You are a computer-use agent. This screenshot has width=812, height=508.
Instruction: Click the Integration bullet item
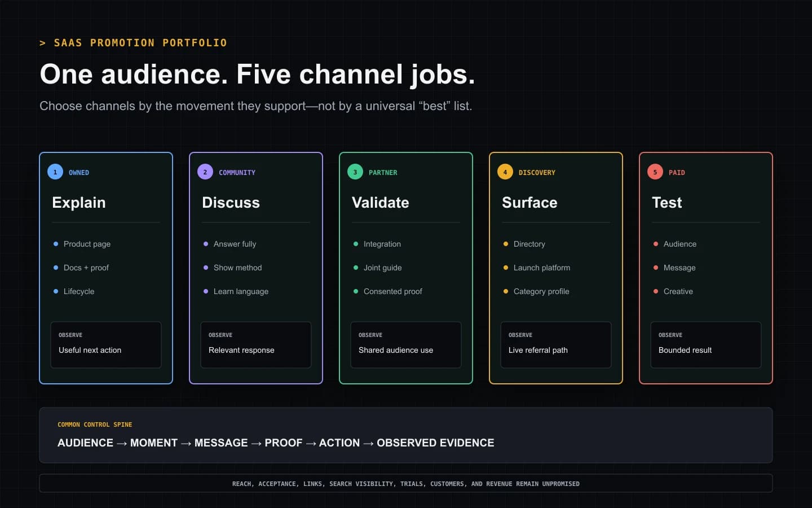click(377, 244)
